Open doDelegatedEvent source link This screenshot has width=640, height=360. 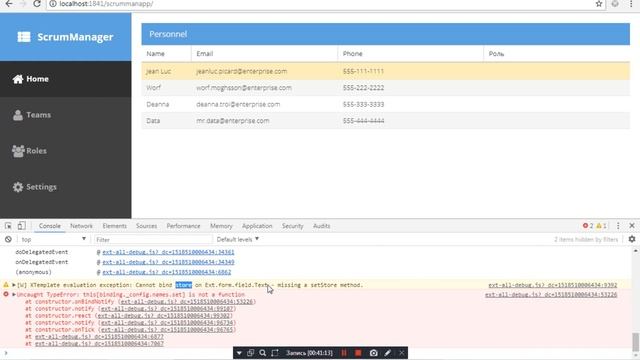pyautogui.click(x=168, y=252)
